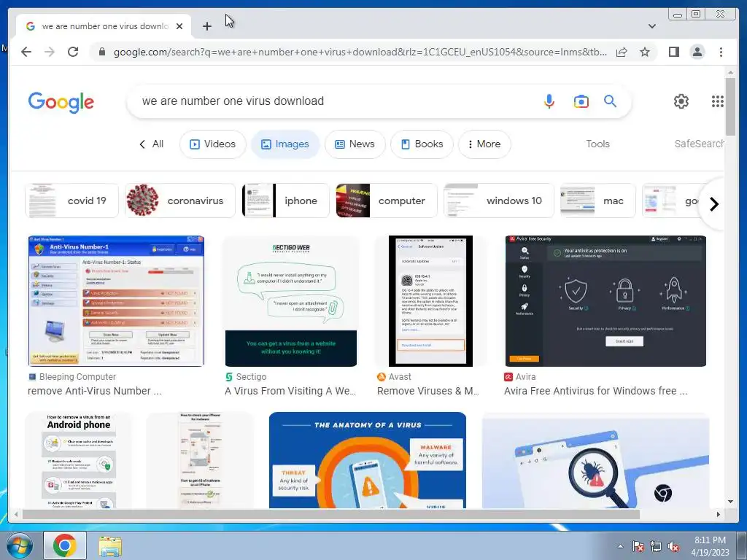
Task: Filter results by mac chip
Action: tap(598, 201)
